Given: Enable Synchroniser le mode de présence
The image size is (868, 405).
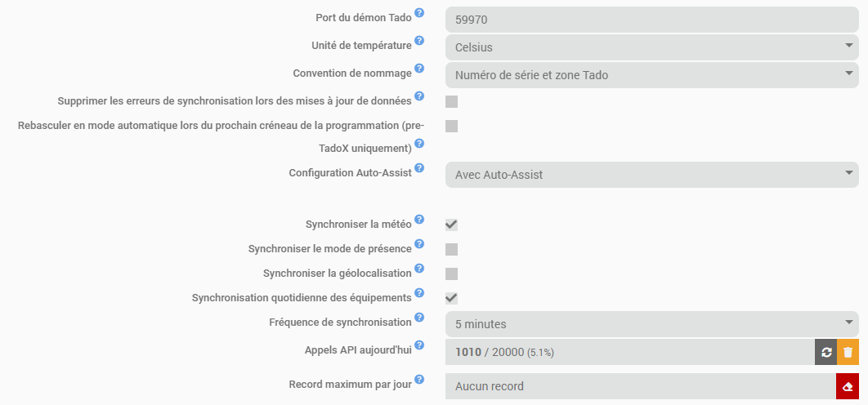Looking at the screenshot, I should (451, 249).
